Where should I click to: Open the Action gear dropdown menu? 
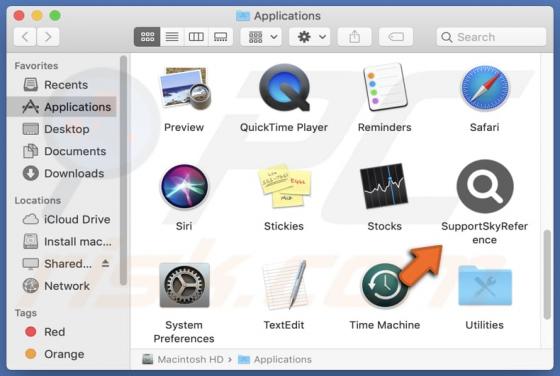(x=310, y=37)
